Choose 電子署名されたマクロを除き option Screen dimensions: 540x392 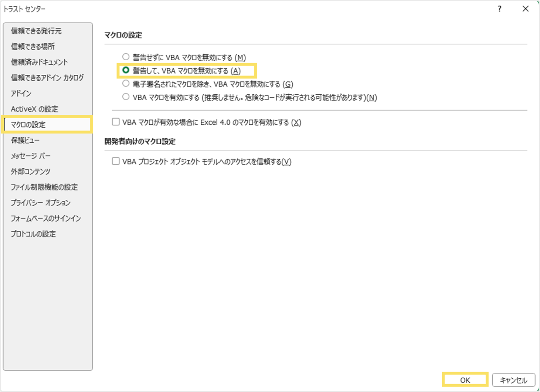[x=126, y=84]
